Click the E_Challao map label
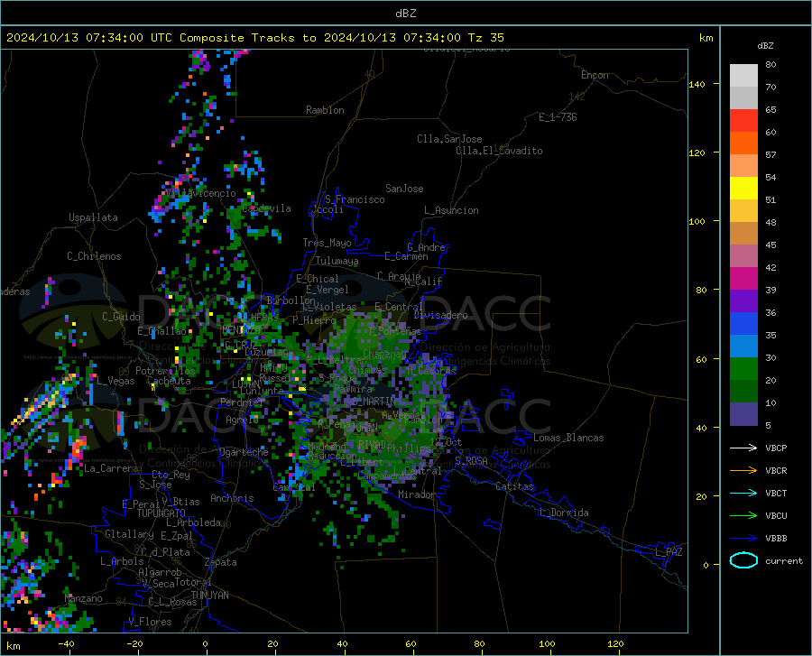Screen dimensions: 812x656 (161, 331)
